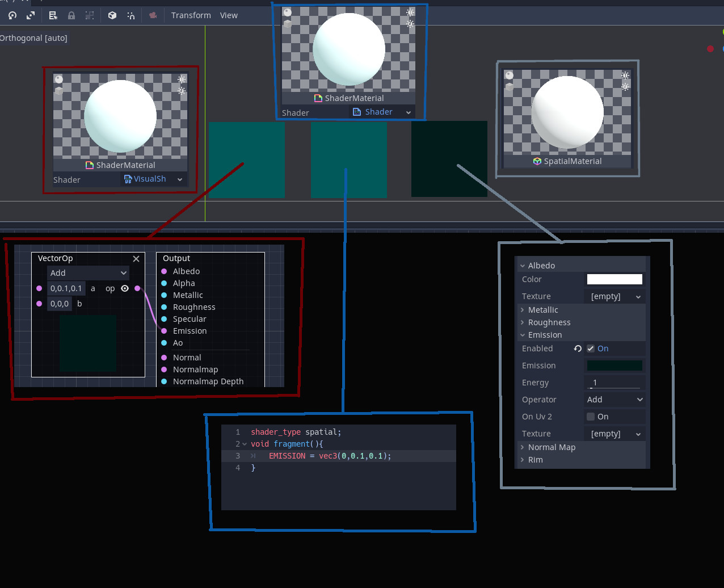Image resolution: width=724 pixels, height=588 pixels.
Task: Close the VectorOp node with its X button
Action: point(136,258)
